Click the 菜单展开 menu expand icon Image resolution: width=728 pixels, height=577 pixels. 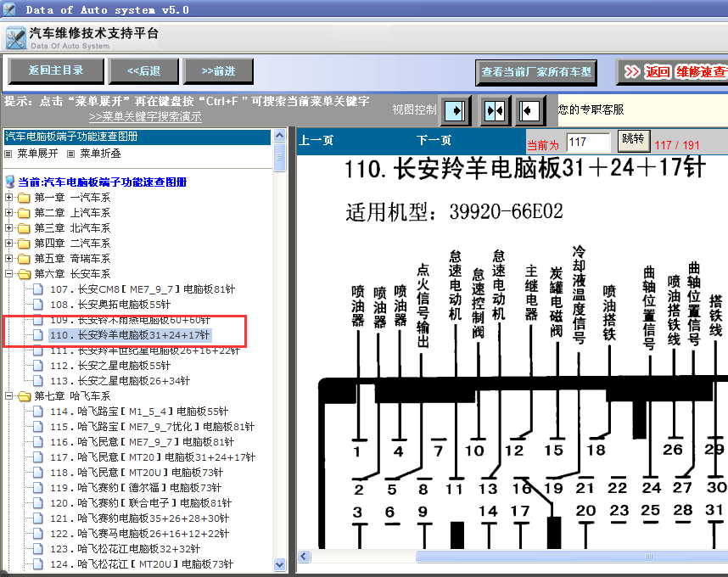pos(8,154)
